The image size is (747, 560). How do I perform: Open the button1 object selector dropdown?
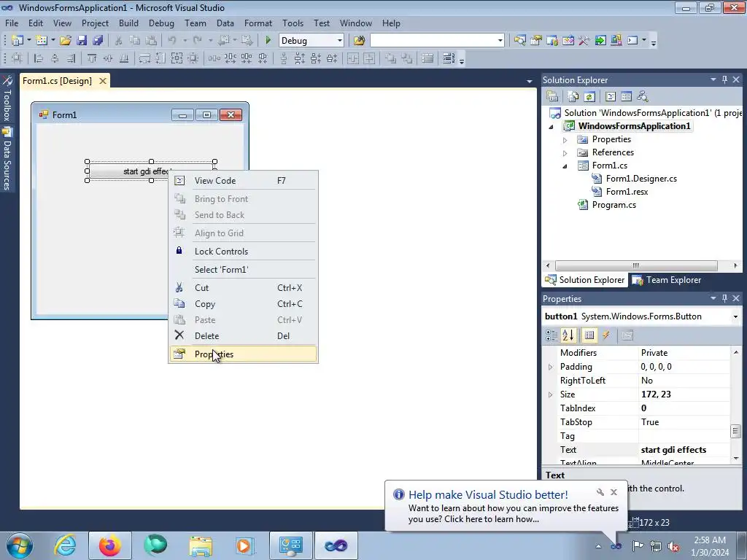coord(735,316)
